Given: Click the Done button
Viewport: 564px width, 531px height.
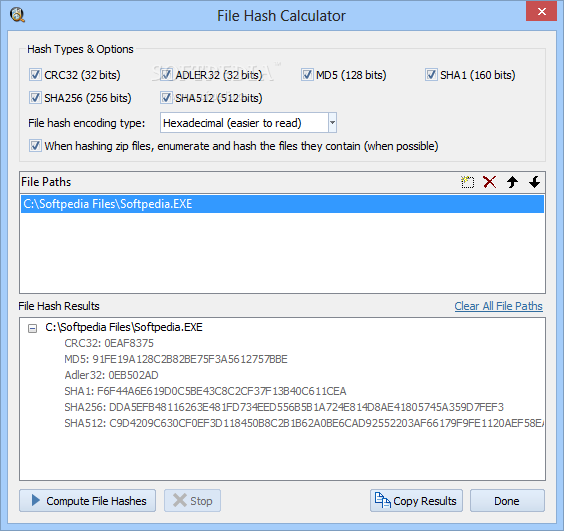Looking at the screenshot, I should tap(507, 500).
